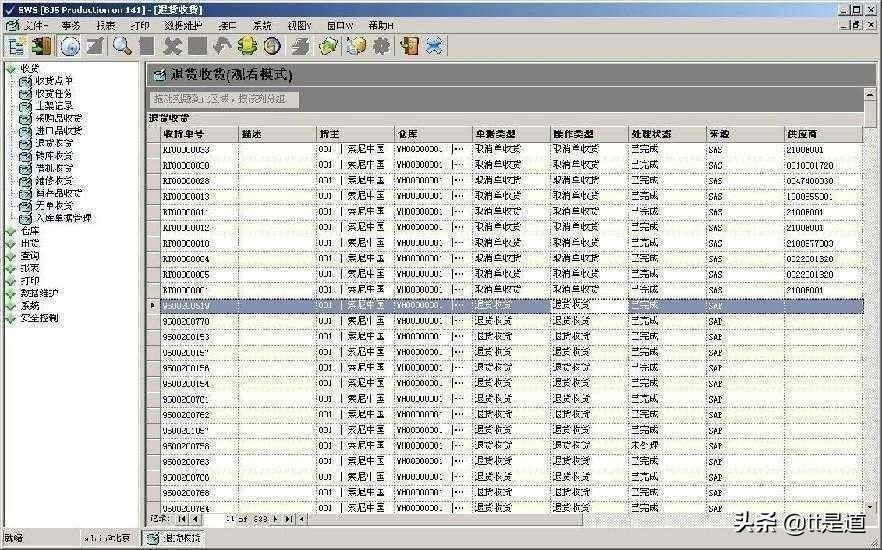Screen dimensions: 882x550
Task: Expand the 报表 tree node
Action: [x=11, y=268]
